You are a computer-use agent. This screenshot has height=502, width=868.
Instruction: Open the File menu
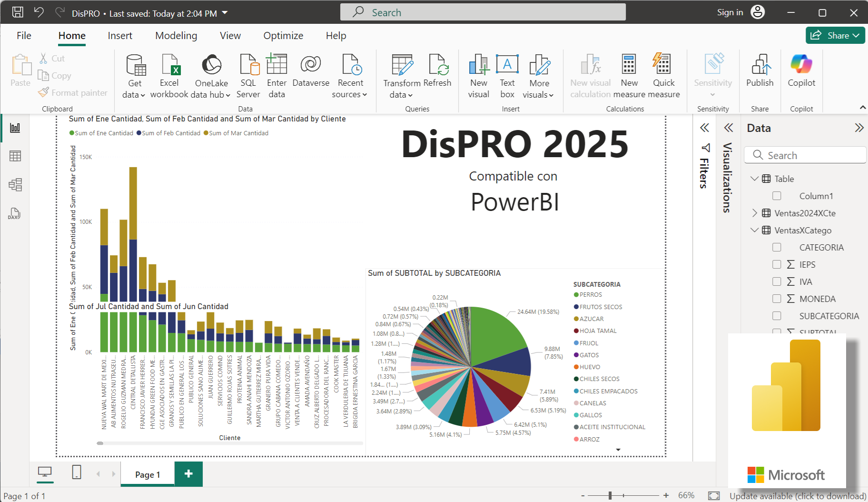point(24,36)
